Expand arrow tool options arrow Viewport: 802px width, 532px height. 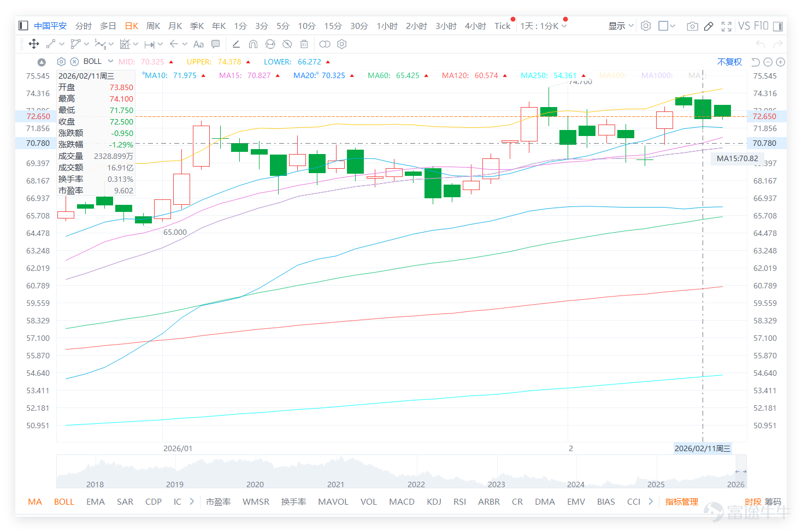point(185,44)
